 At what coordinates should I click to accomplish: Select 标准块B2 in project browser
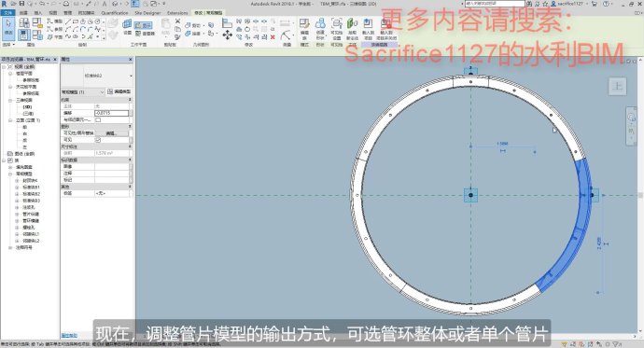pos(31,194)
